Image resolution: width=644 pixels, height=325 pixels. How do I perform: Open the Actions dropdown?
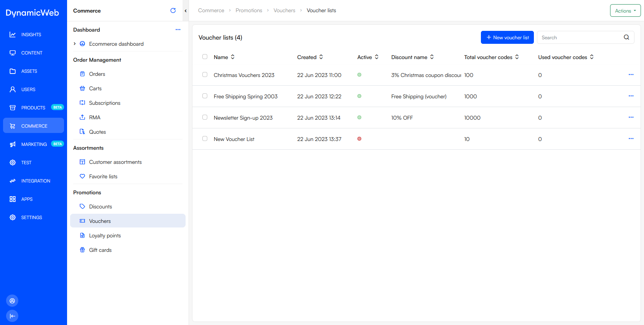625,11
